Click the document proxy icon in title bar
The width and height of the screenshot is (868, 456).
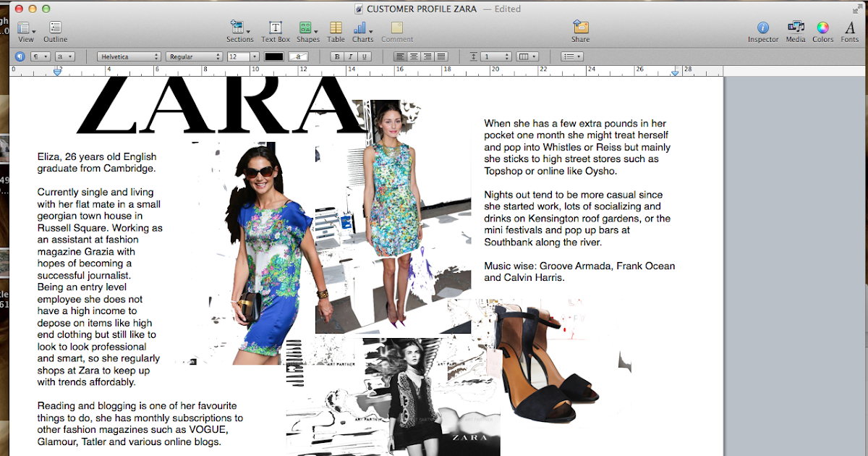[x=359, y=9]
